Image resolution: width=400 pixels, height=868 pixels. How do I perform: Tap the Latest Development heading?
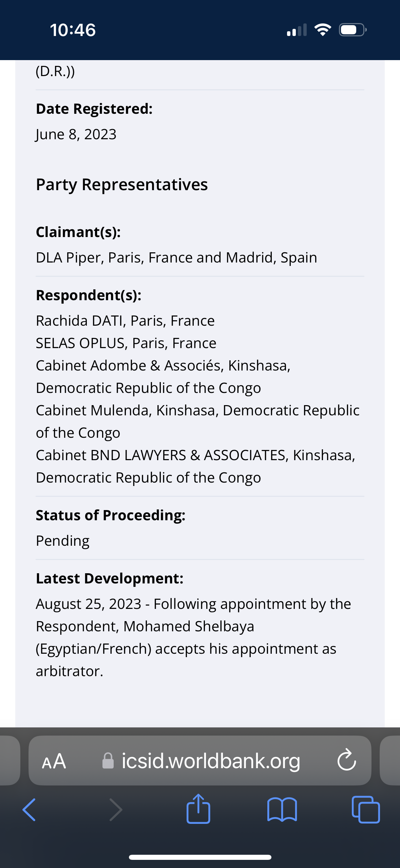point(110,578)
